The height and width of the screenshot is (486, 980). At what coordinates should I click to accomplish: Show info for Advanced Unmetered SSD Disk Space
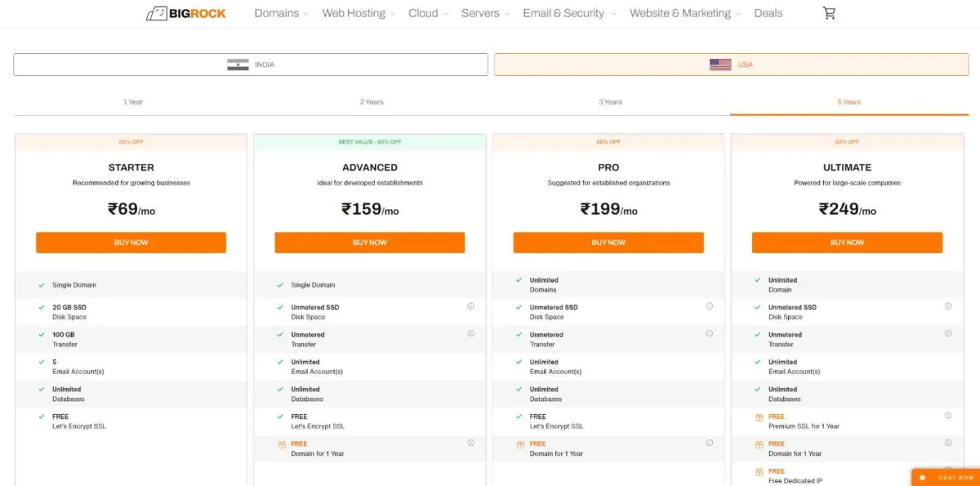(x=470, y=306)
